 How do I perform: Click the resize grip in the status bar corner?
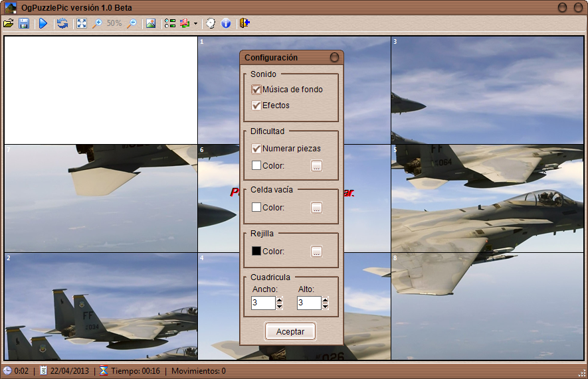click(x=583, y=374)
